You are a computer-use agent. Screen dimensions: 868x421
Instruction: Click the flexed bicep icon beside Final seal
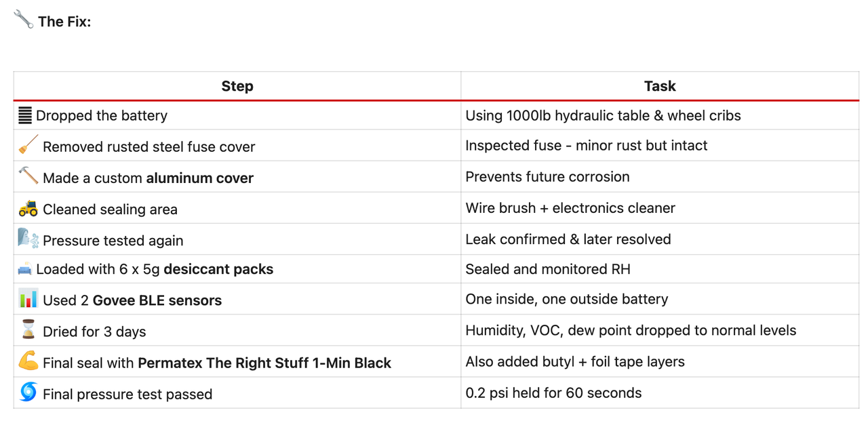coord(28,362)
